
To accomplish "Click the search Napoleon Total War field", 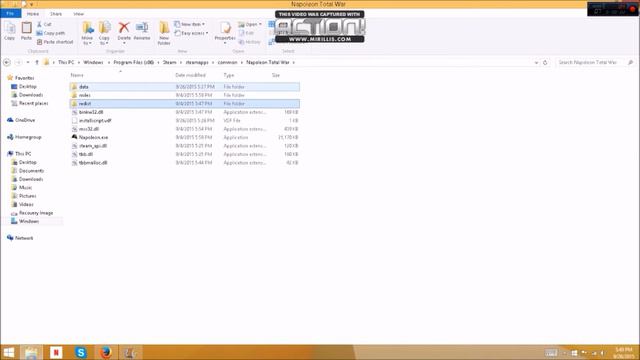I will pyautogui.click(x=595, y=62).
